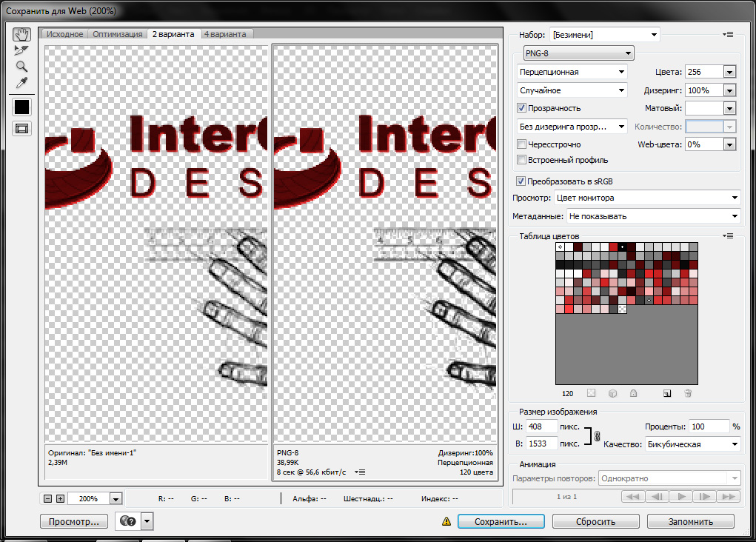Open the Перцепционная color reduction dropdown
This screenshot has height=542, width=756.
(x=572, y=72)
